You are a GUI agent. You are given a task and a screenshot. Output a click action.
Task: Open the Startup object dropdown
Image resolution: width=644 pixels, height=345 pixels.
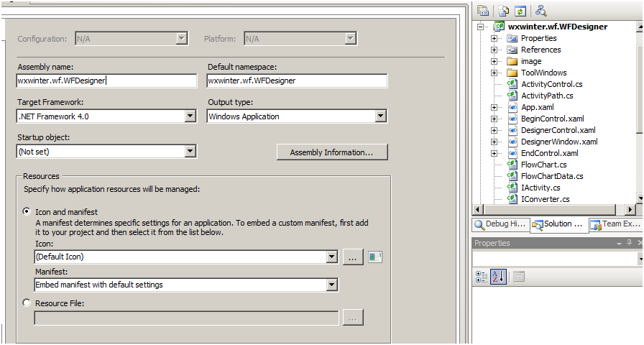click(190, 151)
